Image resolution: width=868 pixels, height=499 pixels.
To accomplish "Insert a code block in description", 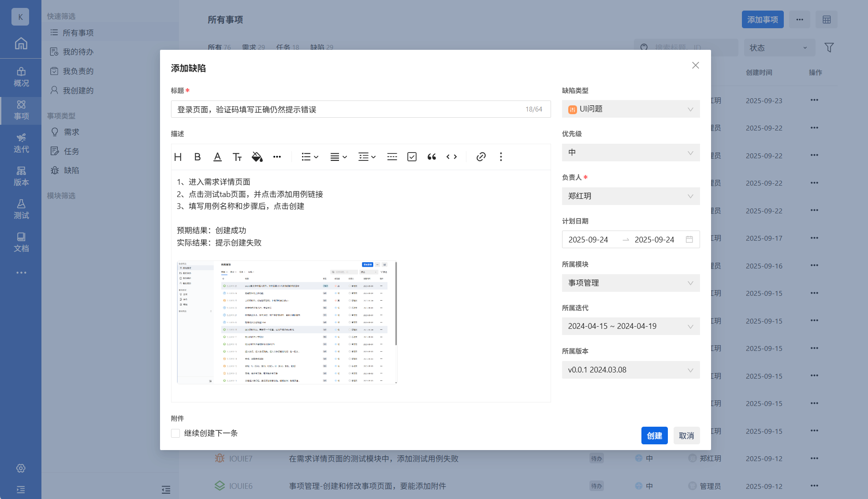I will 451,157.
